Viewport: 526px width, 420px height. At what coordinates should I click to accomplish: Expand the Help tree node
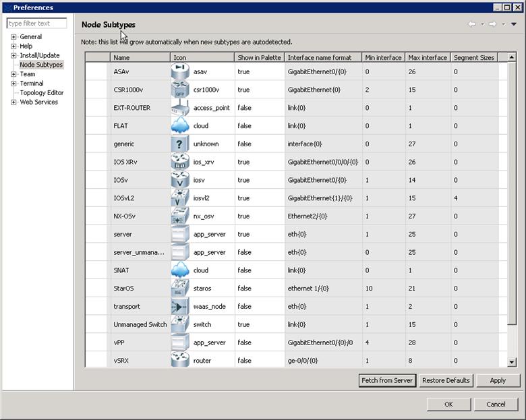coord(13,47)
